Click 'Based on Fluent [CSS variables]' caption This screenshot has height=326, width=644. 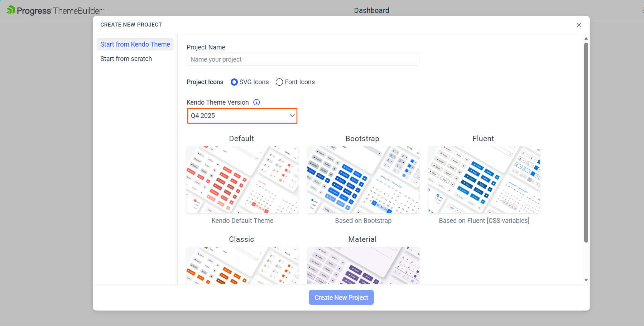(484, 221)
